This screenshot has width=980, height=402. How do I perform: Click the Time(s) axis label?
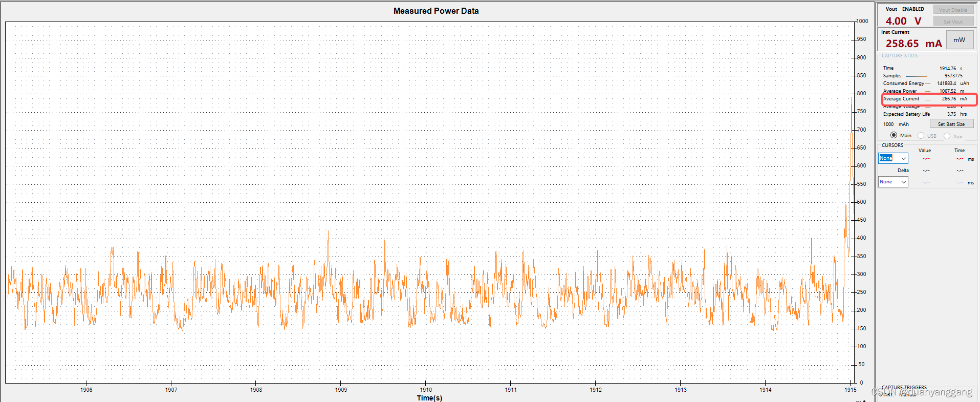429,398
